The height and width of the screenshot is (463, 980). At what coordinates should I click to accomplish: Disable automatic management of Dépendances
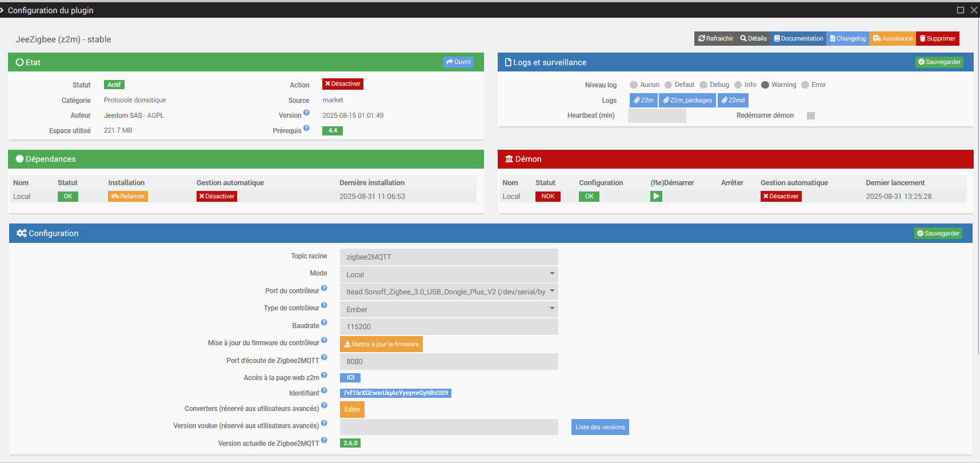217,196
